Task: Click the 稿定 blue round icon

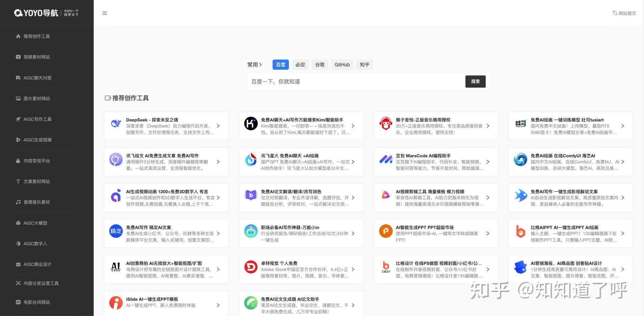Action: coord(116,231)
